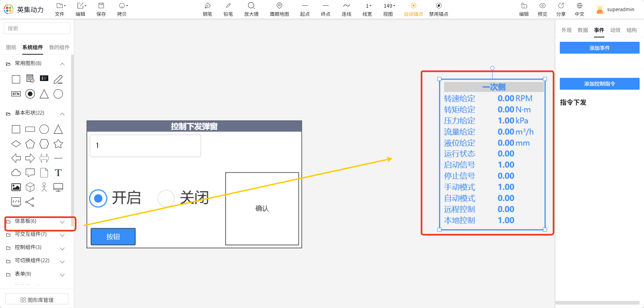
Task: Select the diamond shape
Action: [x=16, y=144]
